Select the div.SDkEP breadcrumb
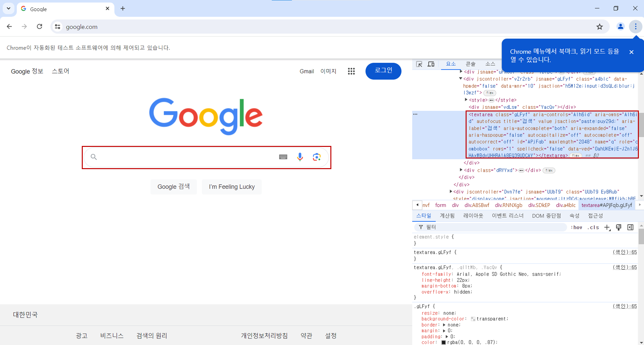Image resolution: width=644 pixels, height=345 pixels. [539, 205]
